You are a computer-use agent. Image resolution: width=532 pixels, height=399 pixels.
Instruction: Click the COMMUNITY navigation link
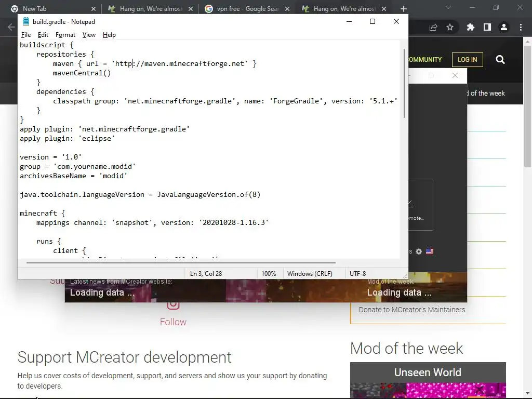[x=425, y=60]
